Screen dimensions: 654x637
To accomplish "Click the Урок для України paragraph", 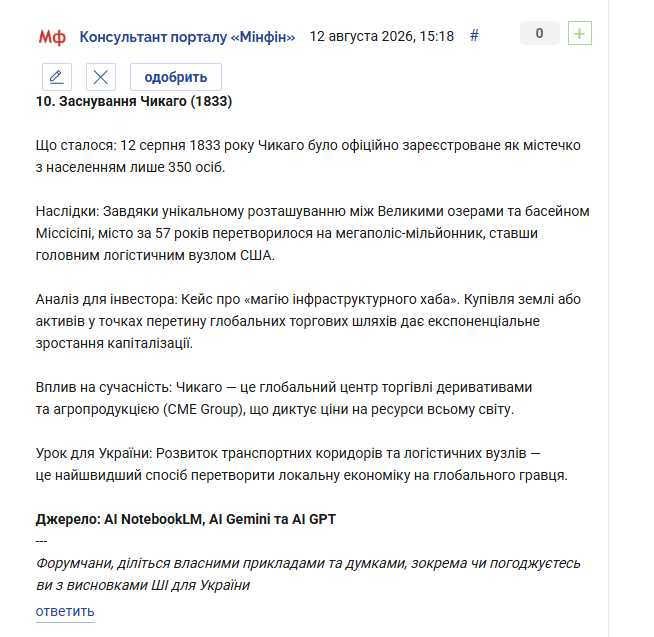I will [302, 464].
